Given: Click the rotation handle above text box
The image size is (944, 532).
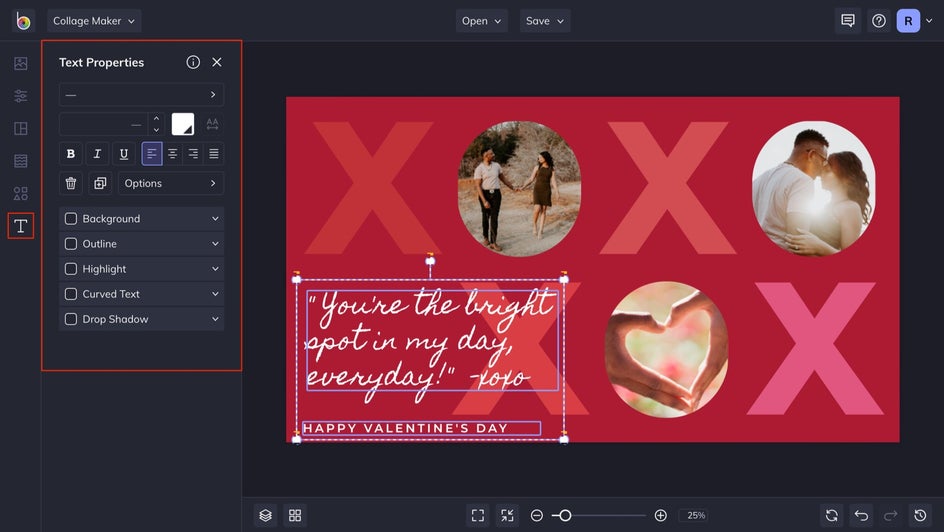Looking at the screenshot, I should click(430, 260).
